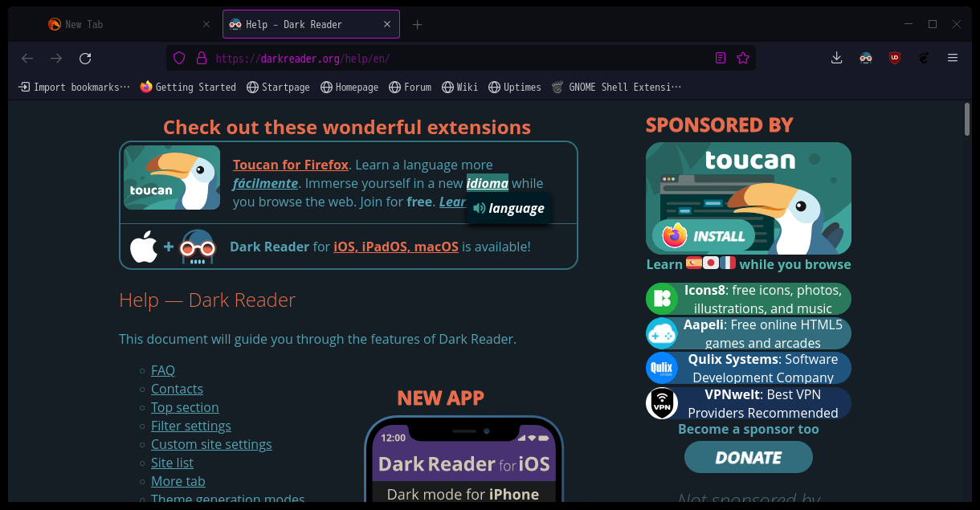
Task: Open the Uptimes bookmark
Action: (x=515, y=87)
